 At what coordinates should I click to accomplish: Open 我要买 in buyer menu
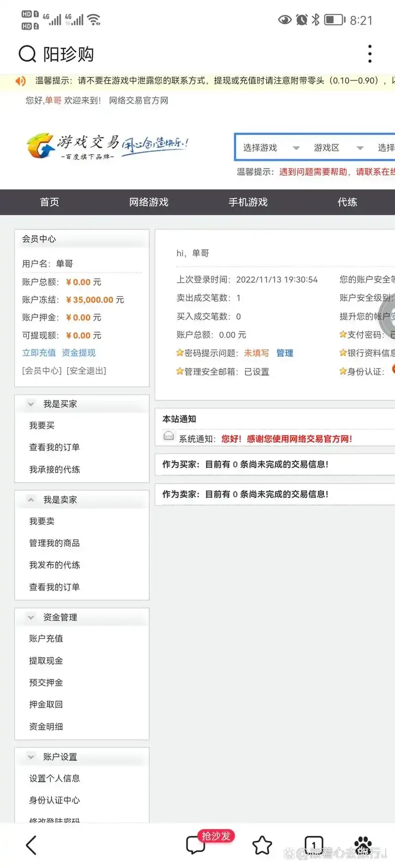(x=42, y=425)
